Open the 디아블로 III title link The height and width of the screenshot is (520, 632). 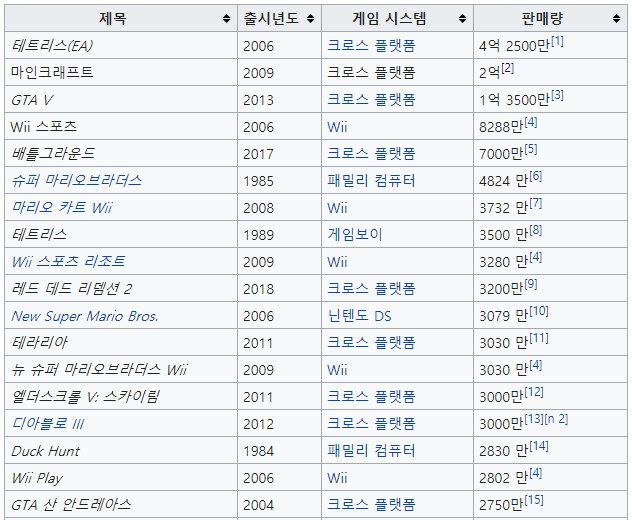click(x=48, y=423)
